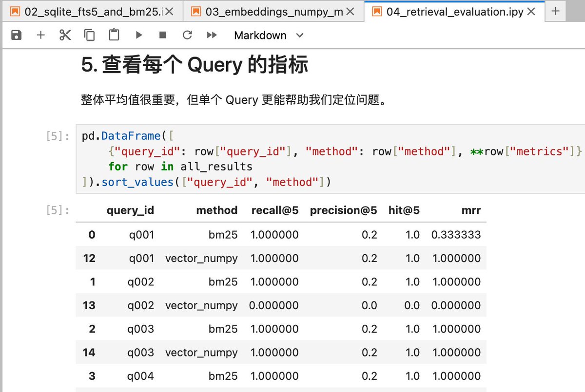This screenshot has height=392, width=585.
Task: Click the query_id column header
Action: pyautogui.click(x=130, y=210)
